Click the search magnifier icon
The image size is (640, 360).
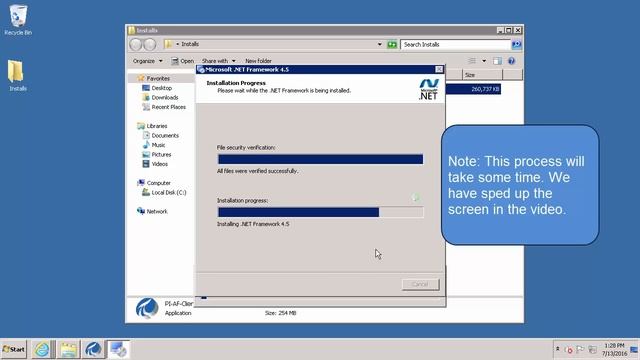[516, 44]
